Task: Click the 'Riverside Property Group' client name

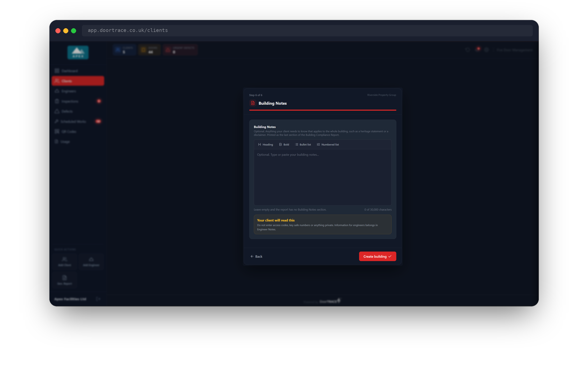Action: pyautogui.click(x=382, y=95)
